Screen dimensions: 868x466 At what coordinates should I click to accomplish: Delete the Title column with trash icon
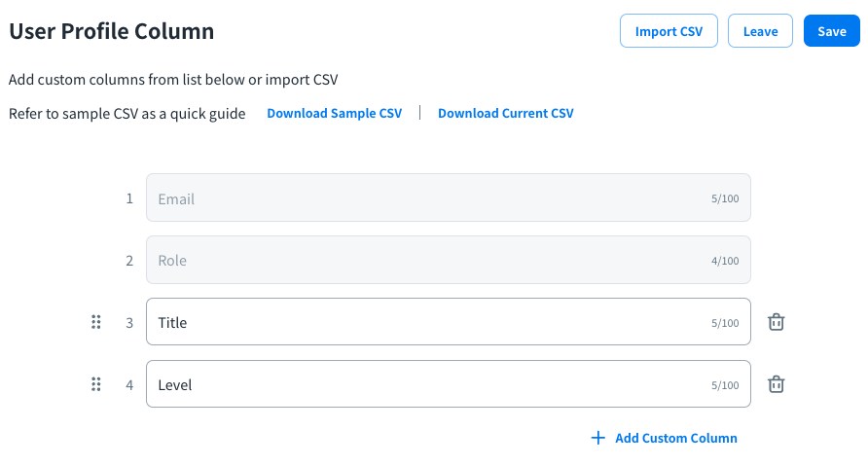pyautogui.click(x=776, y=322)
